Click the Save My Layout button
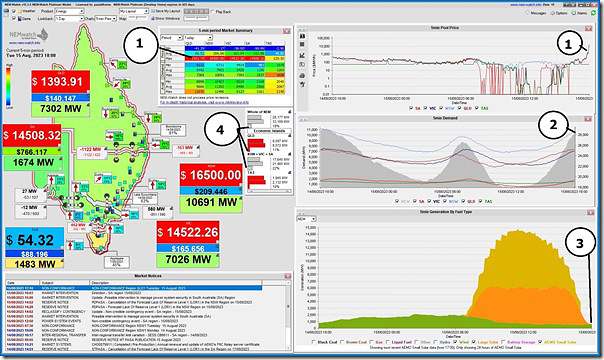604x360 pixels. tap(166, 12)
